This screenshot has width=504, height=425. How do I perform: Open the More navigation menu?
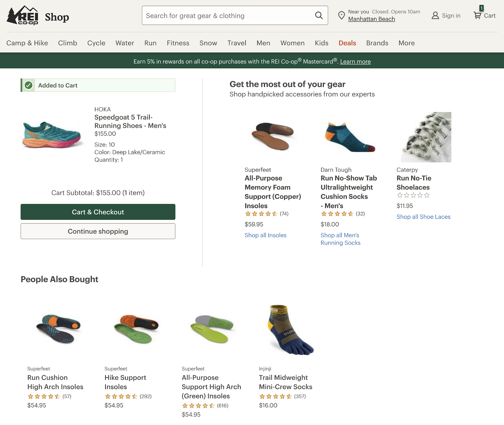(406, 43)
